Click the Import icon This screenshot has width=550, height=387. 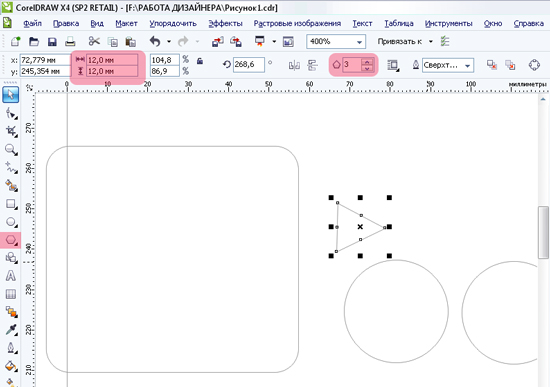coord(218,41)
